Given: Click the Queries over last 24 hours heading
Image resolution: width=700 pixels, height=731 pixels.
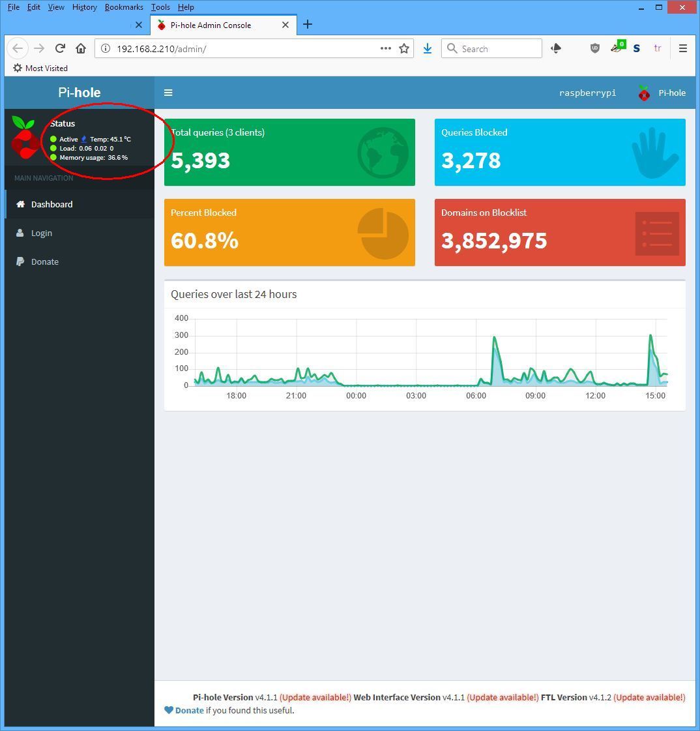Looking at the screenshot, I should [x=233, y=294].
